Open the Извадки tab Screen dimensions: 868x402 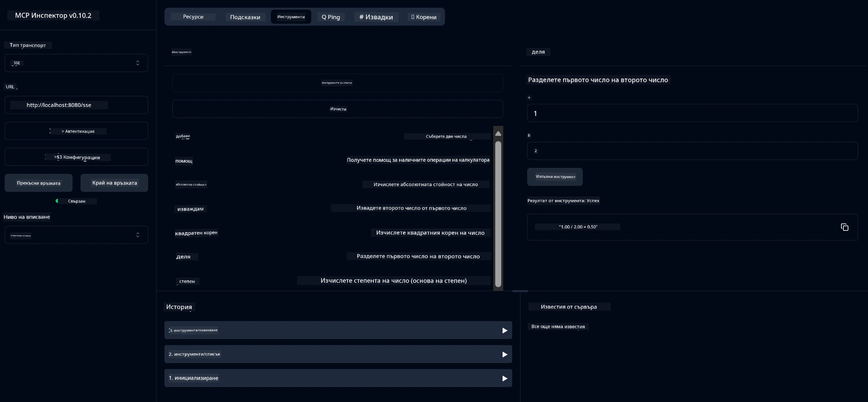(376, 17)
